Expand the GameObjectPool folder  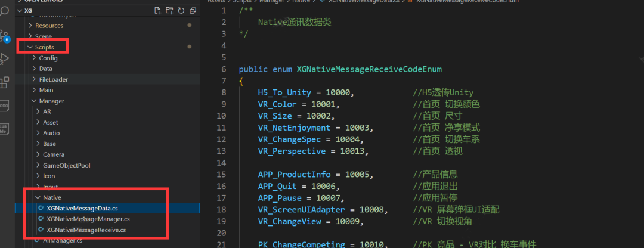click(107, 166)
